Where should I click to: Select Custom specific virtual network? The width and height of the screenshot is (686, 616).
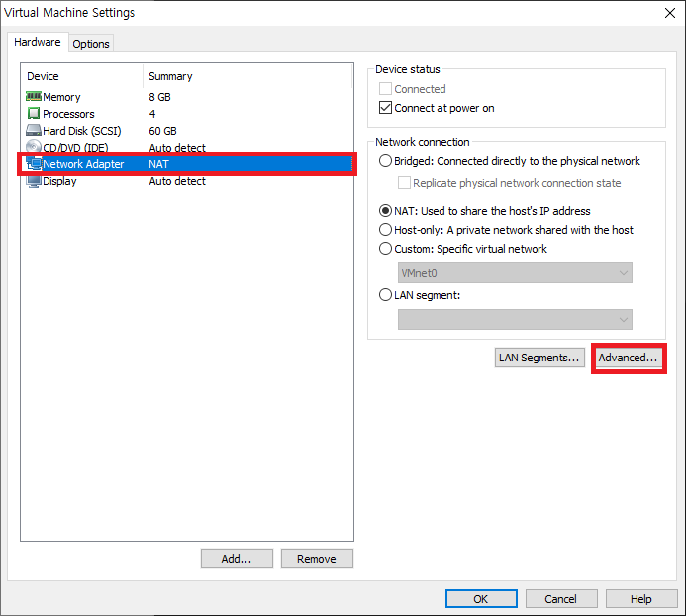pos(385,249)
